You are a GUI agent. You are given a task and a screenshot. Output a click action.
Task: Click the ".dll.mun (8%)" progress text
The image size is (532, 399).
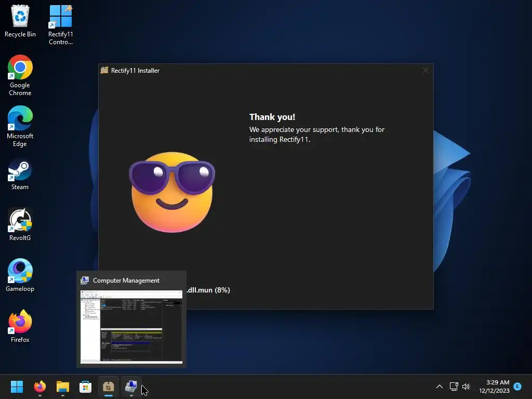(208, 290)
